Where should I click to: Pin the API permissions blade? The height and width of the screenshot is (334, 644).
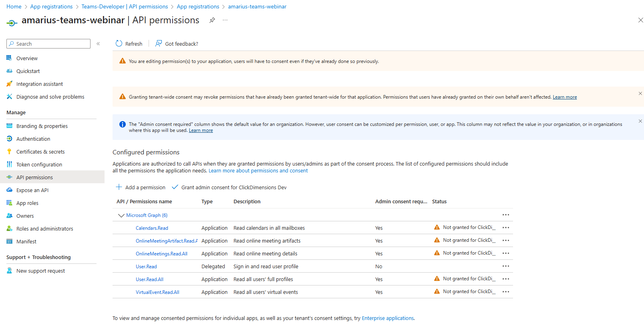tap(212, 20)
